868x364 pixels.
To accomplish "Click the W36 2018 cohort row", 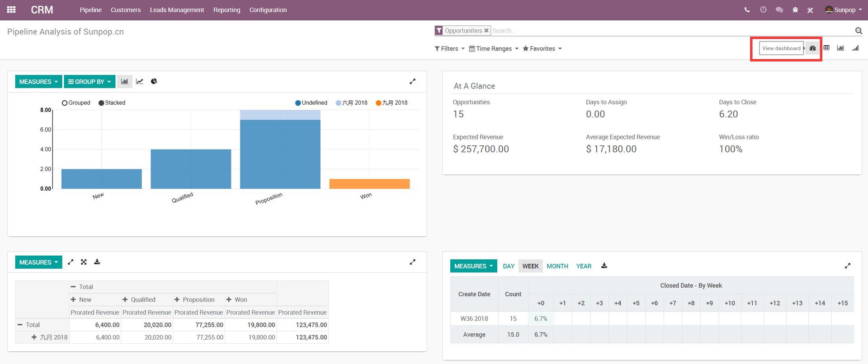I will point(652,318).
